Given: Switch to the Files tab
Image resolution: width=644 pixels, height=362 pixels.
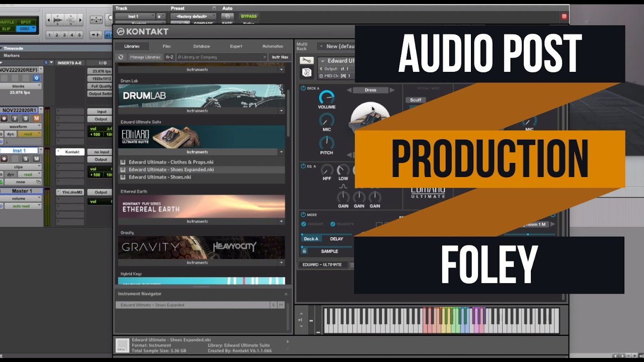Looking at the screenshot, I should 167,46.
